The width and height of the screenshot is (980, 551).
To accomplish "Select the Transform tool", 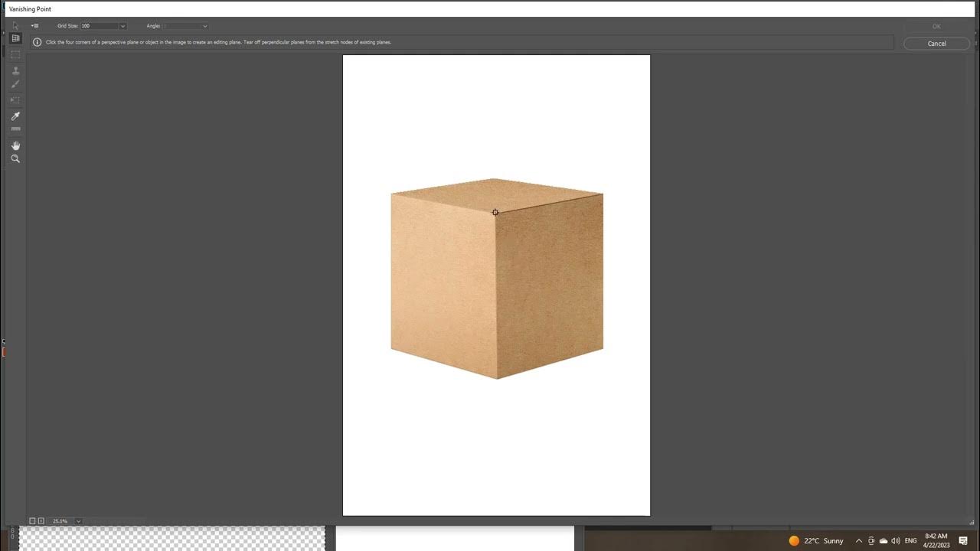I will (x=15, y=100).
